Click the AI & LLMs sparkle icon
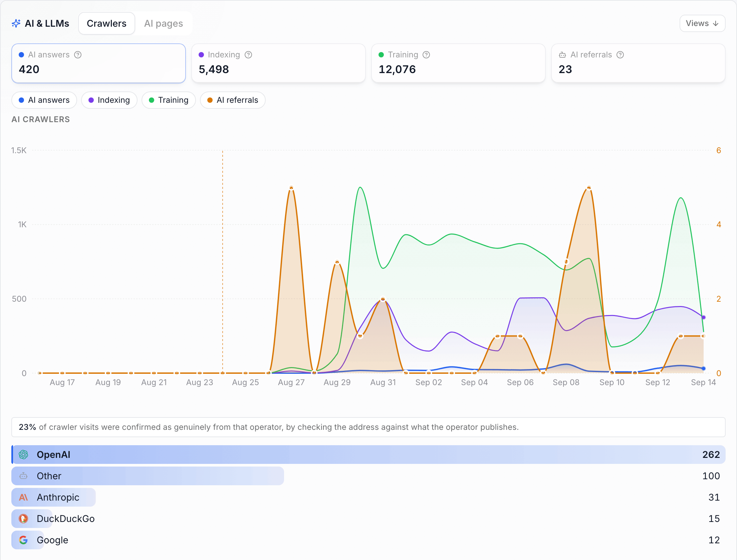This screenshot has height=560, width=737. click(x=16, y=23)
